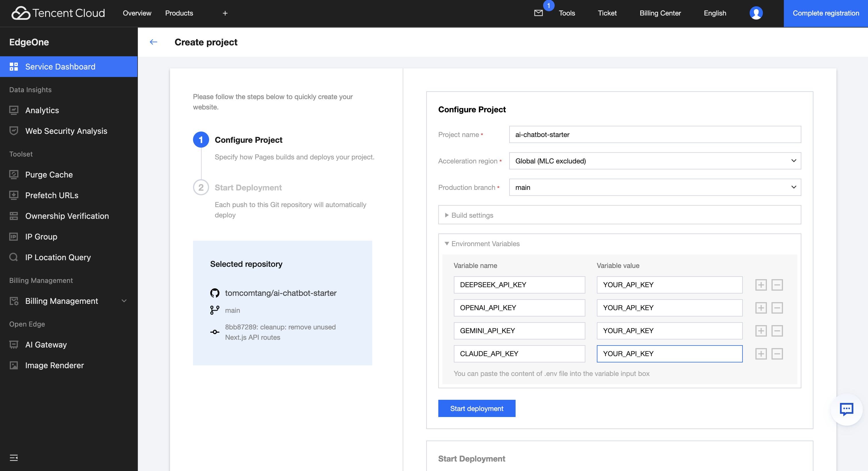Click the OPENAI_API_KEY value field
Screen dimensions: 868x471
[669, 308]
